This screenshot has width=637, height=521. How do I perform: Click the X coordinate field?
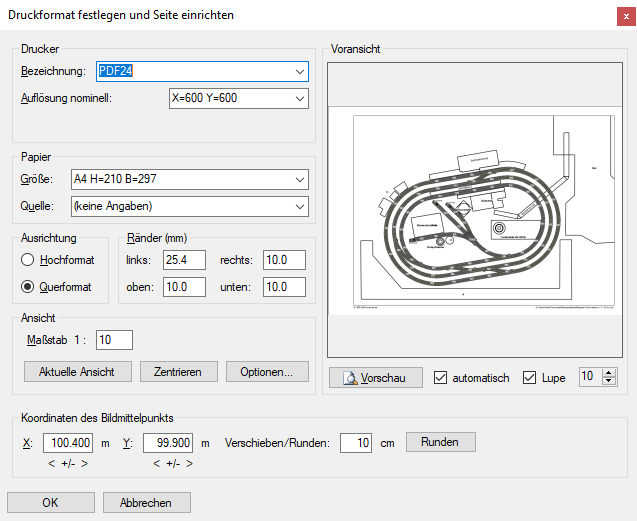[x=68, y=443]
